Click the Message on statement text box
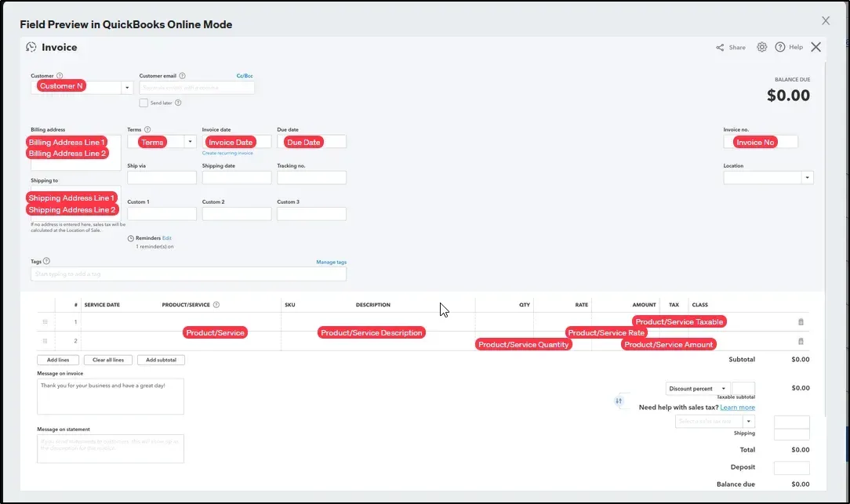The width and height of the screenshot is (850, 504). click(111, 448)
